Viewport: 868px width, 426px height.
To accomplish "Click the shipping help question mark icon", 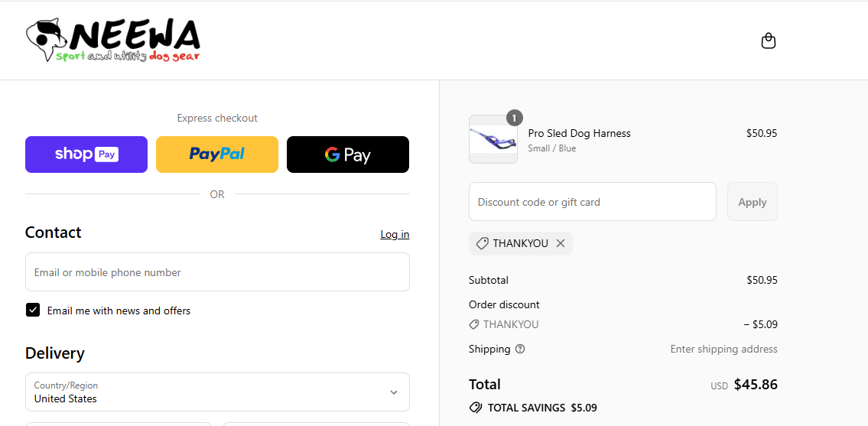I will (x=520, y=349).
